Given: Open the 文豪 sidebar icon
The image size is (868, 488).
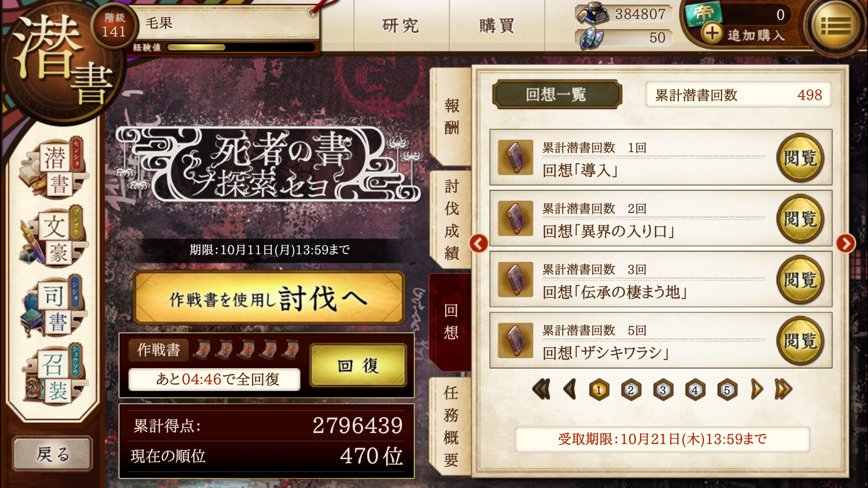Looking at the screenshot, I should pyautogui.click(x=53, y=237).
